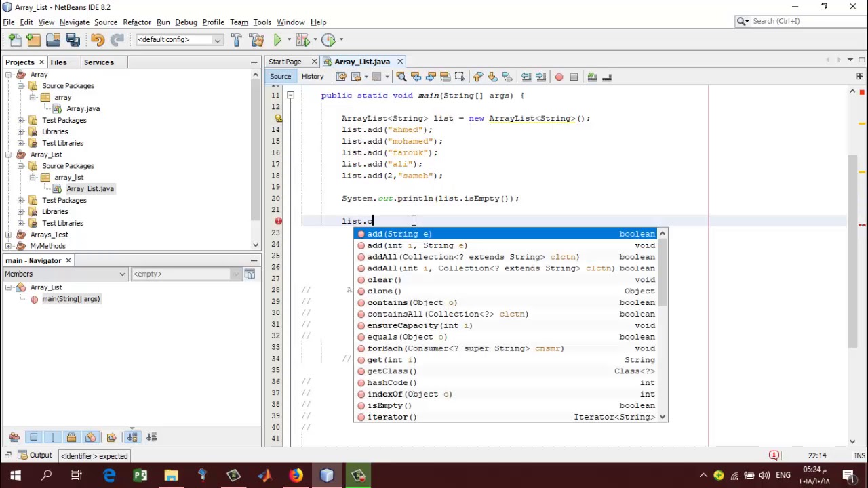
Task: Click the Comment editor toolbar icon
Action: point(592,77)
